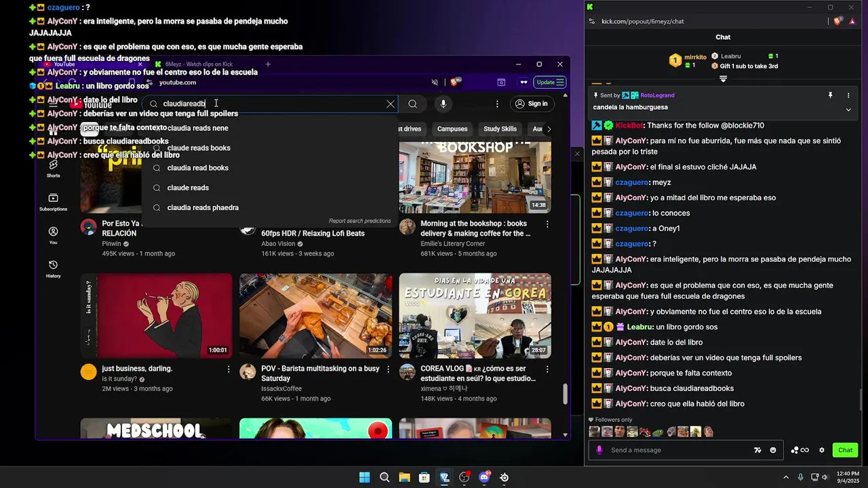This screenshot has height=488, width=868.
Task: Open Windows Start menu
Action: [x=364, y=477]
